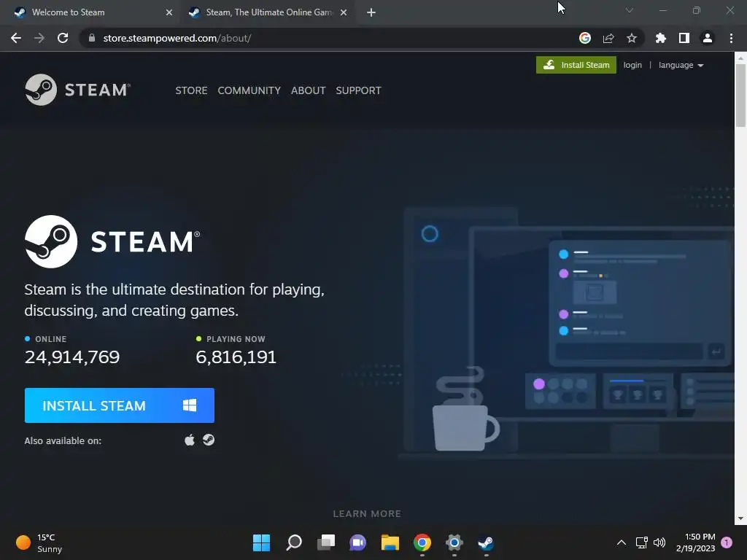
Task: View site information via the padlock icon
Action: [x=92, y=38]
